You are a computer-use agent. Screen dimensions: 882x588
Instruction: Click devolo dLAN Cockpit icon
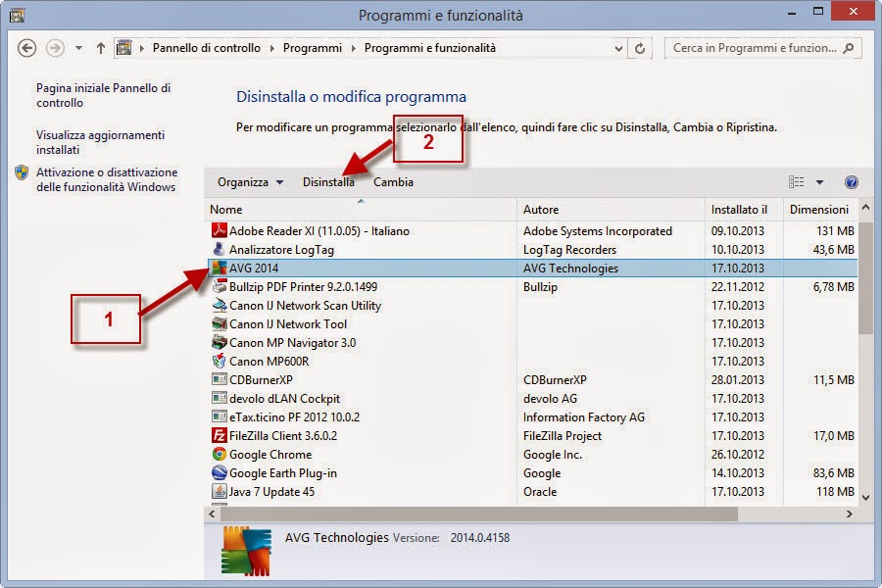[x=219, y=398]
